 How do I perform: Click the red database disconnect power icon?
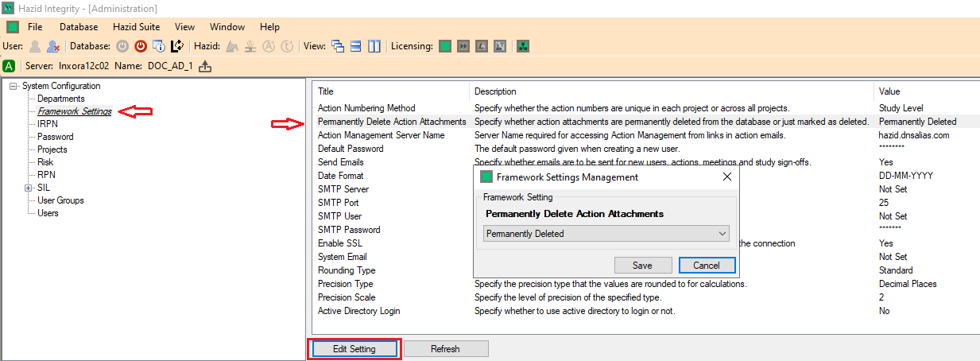140,46
